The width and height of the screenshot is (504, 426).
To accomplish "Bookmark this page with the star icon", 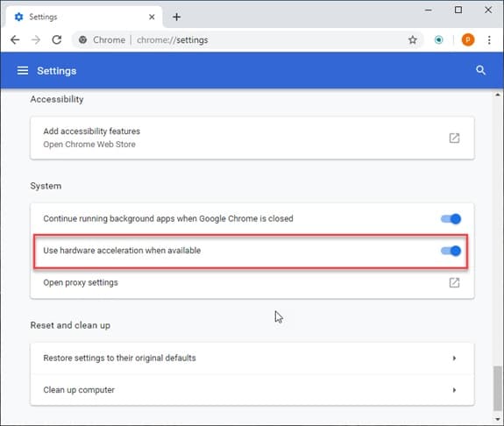I will tap(412, 40).
